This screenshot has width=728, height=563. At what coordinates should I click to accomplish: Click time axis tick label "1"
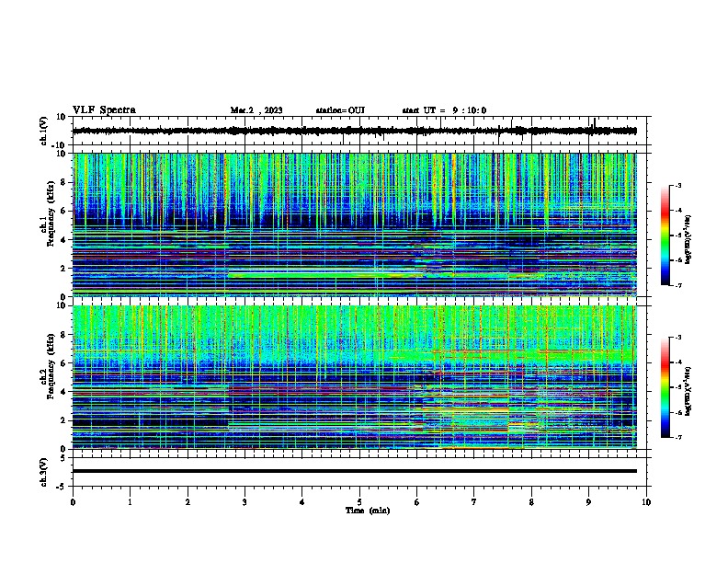tap(130, 502)
